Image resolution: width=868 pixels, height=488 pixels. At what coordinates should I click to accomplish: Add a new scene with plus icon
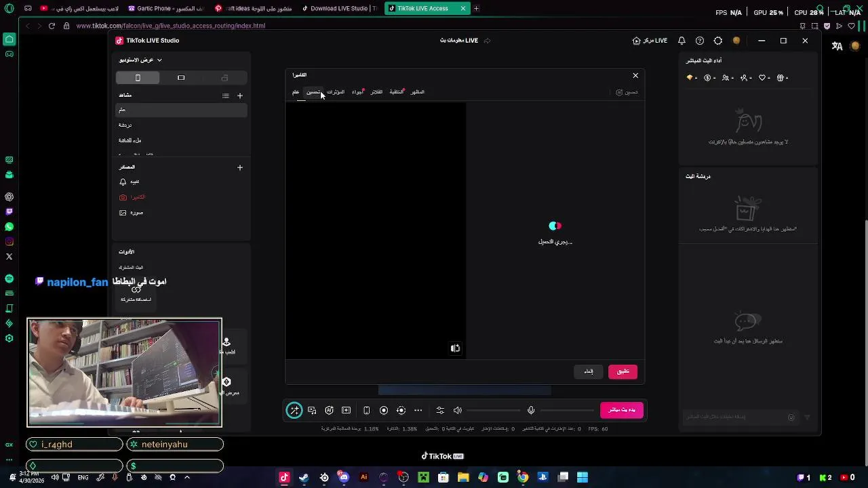pyautogui.click(x=239, y=96)
